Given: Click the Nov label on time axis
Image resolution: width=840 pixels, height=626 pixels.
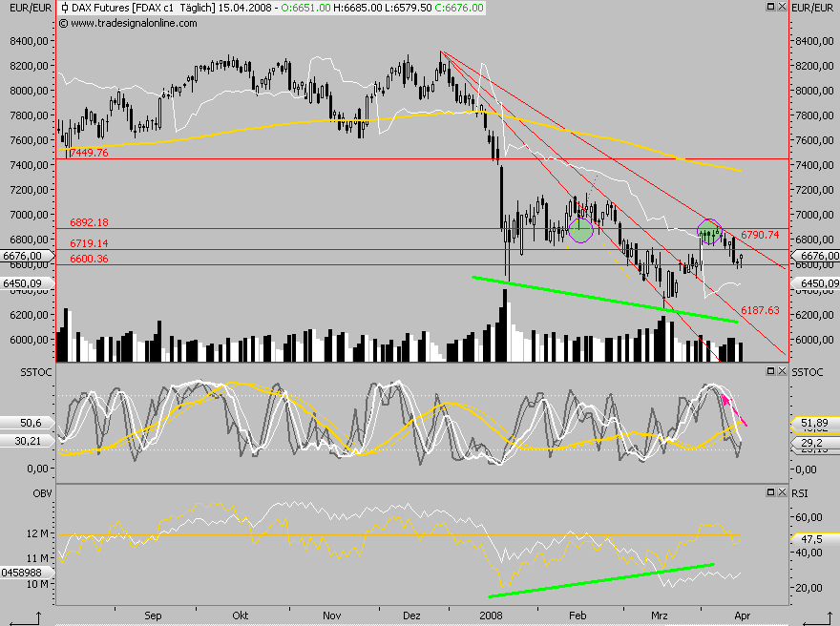Looking at the screenshot, I should pos(331,616).
